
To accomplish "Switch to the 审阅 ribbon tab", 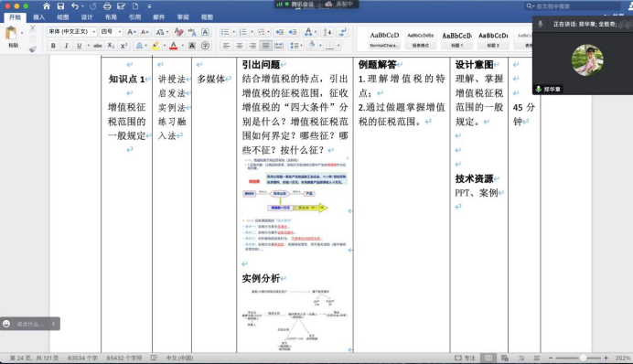I will [183, 17].
